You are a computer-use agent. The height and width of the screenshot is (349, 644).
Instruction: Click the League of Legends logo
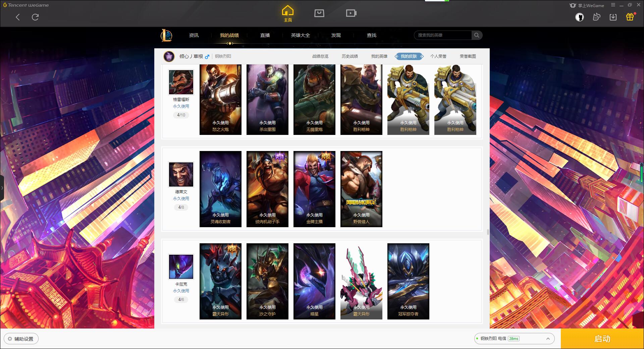click(166, 35)
